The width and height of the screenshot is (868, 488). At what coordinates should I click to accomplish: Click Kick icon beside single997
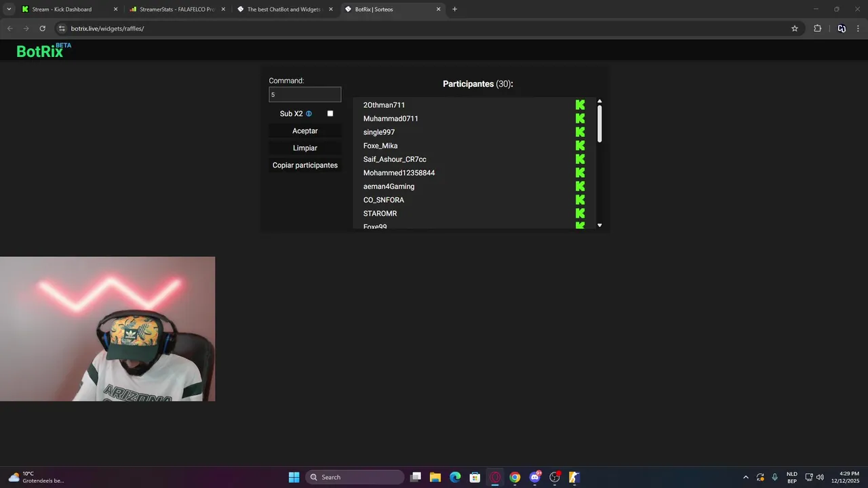point(580,132)
